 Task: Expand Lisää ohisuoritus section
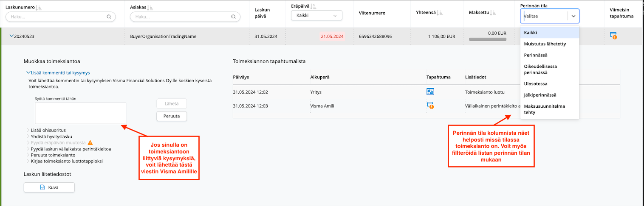pyautogui.click(x=28, y=130)
